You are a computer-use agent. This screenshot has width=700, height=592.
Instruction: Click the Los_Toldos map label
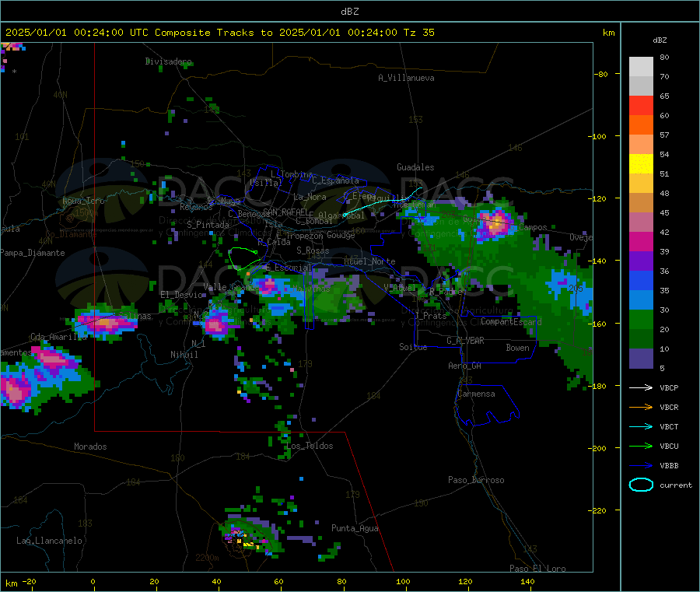(310, 446)
